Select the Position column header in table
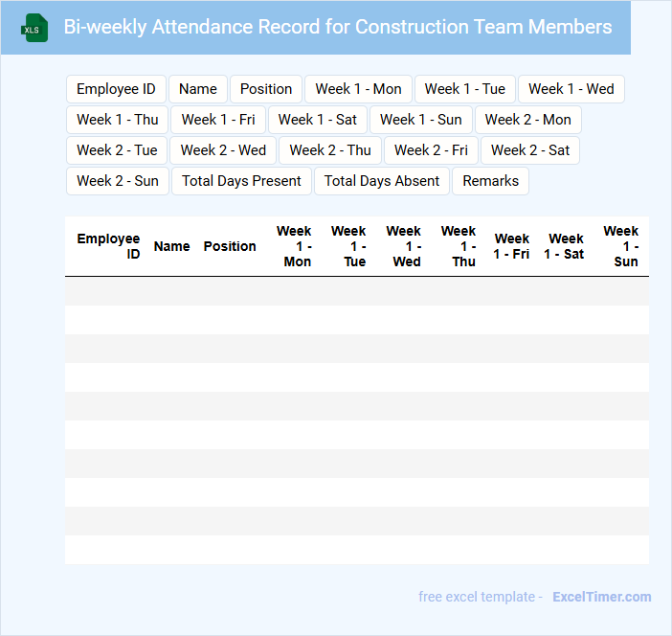Viewport: 672px width, 636px height. (230, 246)
